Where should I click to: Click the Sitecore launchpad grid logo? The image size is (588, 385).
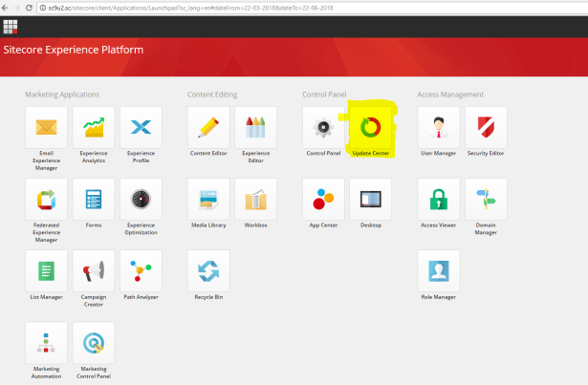pyautogui.click(x=11, y=27)
